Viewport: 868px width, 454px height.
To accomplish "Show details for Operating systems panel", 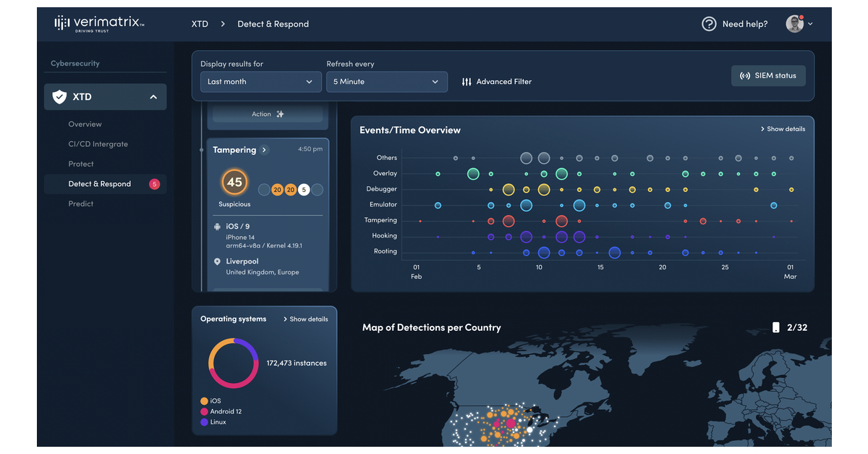I will click(307, 319).
